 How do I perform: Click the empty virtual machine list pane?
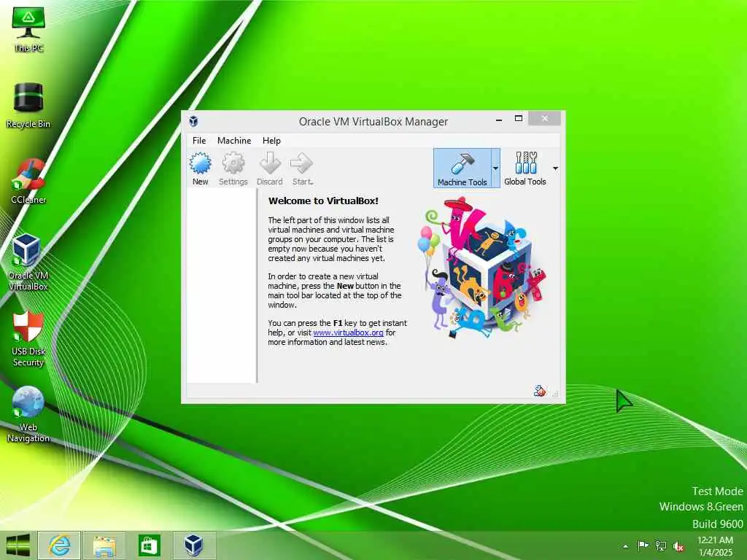[222, 286]
